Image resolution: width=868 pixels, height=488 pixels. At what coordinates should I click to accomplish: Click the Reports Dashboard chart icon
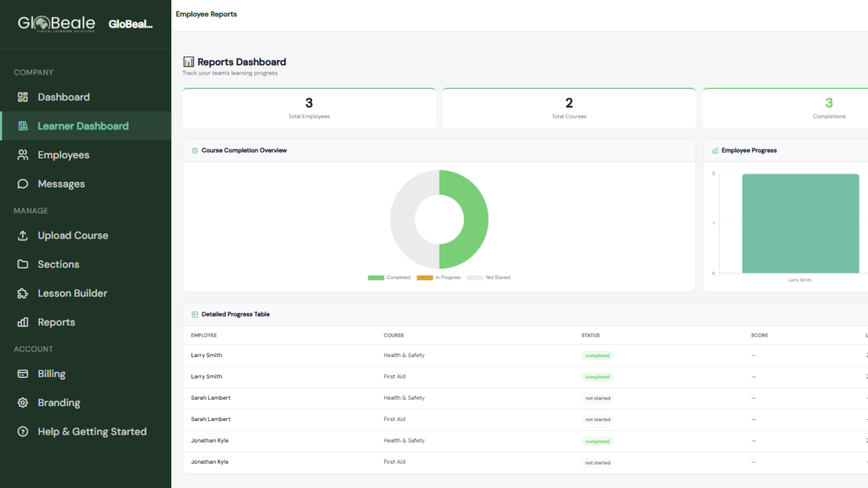(x=189, y=62)
